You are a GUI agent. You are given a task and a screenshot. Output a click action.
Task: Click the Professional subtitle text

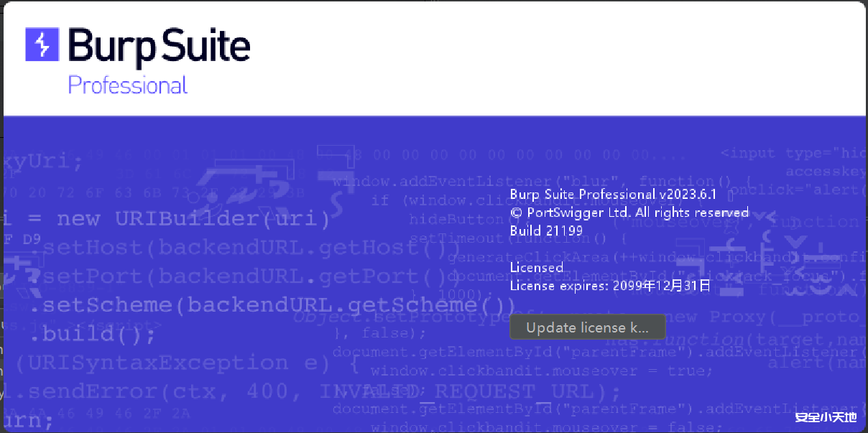tap(127, 85)
